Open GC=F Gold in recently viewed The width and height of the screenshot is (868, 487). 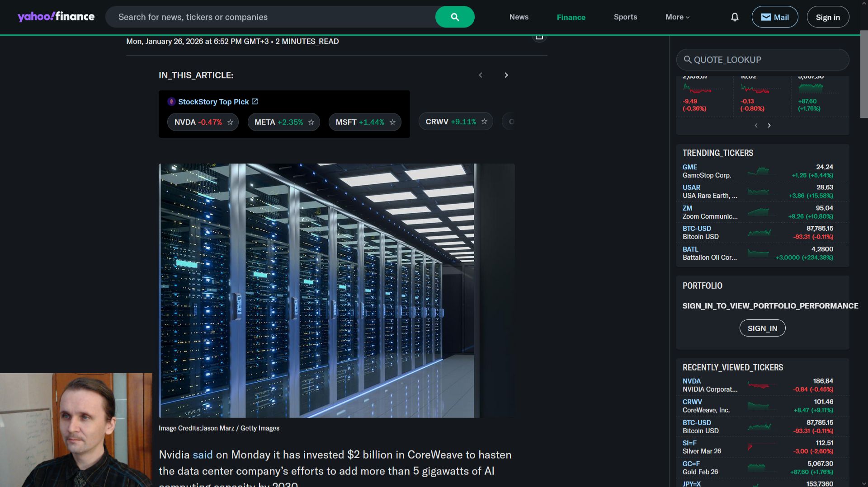[691, 464]
